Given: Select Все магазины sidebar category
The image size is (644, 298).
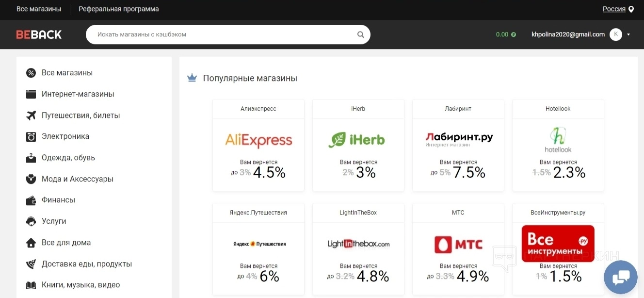Looking at the screenshot, I should tap(67, 73).
